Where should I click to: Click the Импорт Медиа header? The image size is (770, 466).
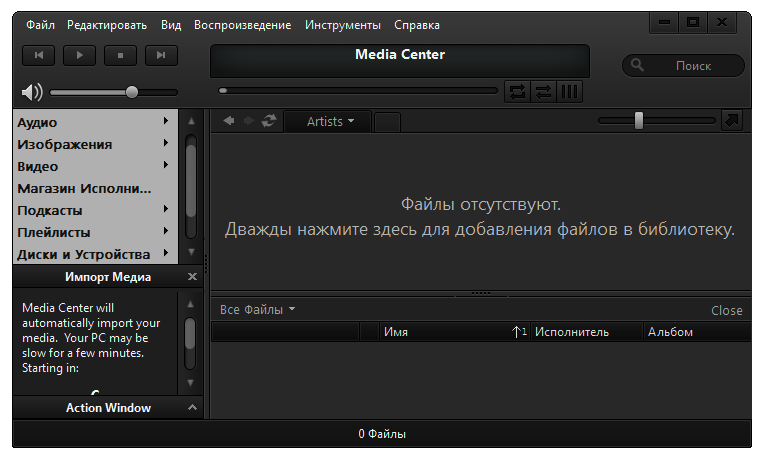[108, 277]
